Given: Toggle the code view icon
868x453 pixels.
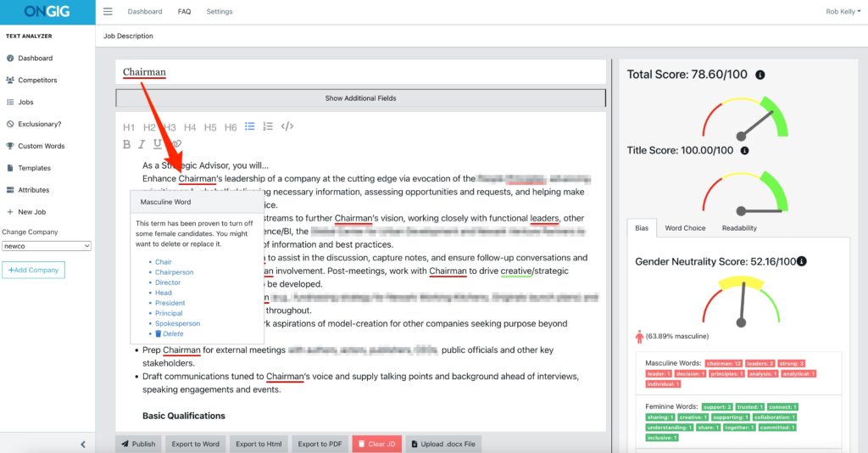Looking at the screenshot, I should [x=287, y=126].
